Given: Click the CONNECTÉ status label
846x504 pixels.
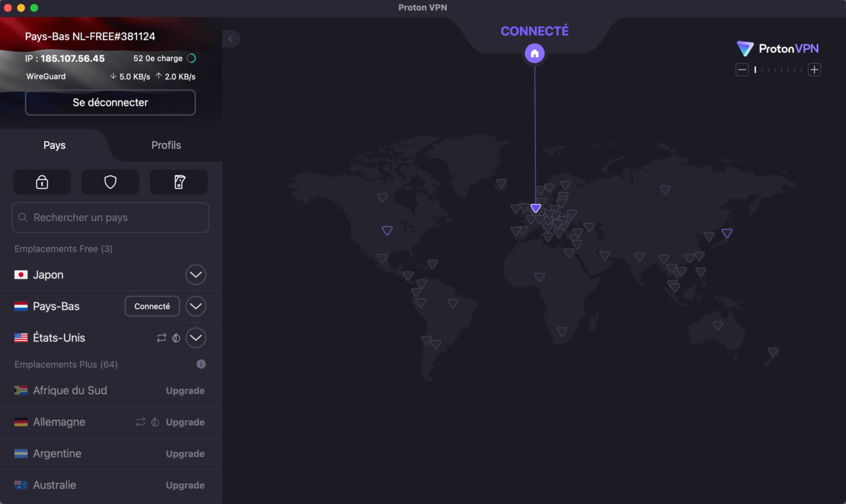Looking at the screenshot, I should click(535, 31).
